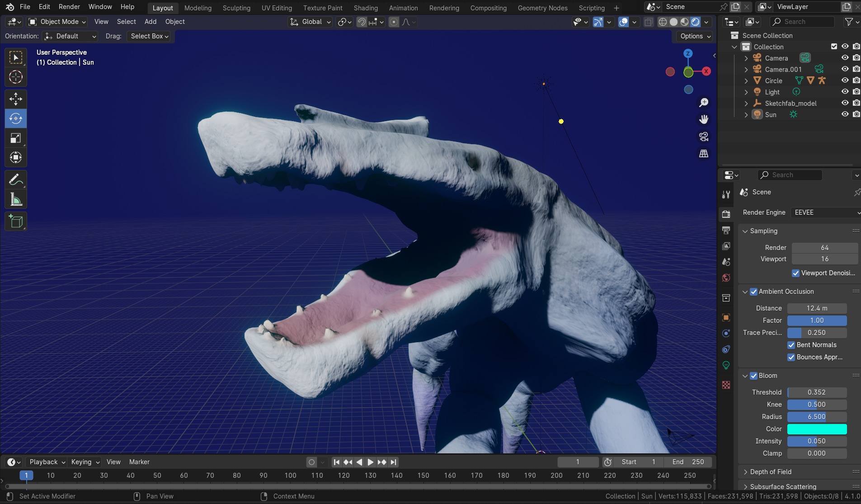
Task: Adjust the Bloom Radius slider
Action: coord(817,417)
